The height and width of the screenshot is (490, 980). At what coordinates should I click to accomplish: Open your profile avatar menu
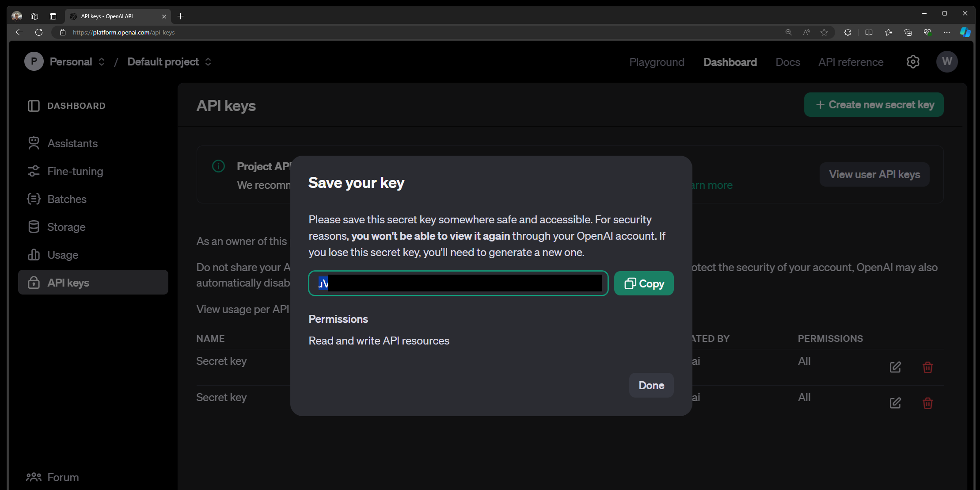(x=947, y=61)
